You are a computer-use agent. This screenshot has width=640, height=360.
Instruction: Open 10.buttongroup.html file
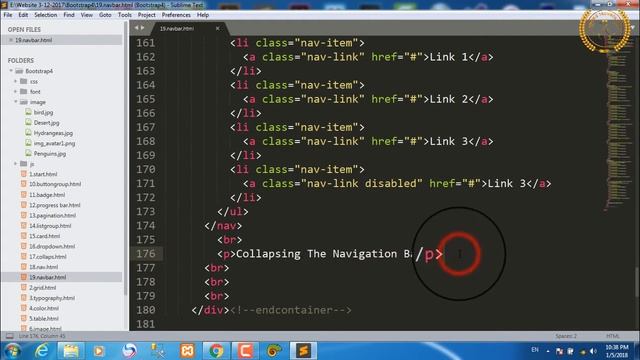(55, 184)
